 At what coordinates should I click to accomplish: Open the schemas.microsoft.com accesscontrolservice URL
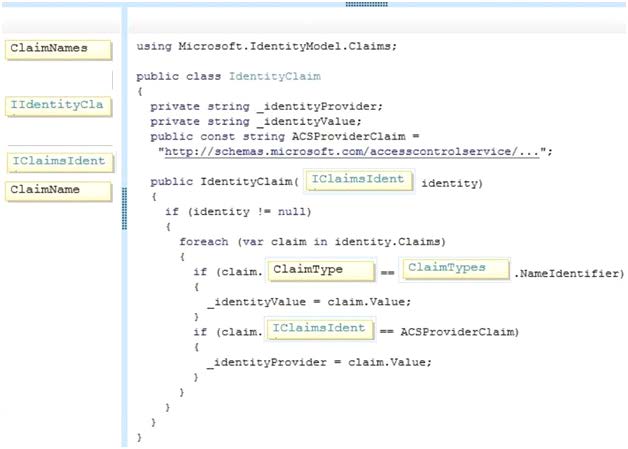point(352,152)
